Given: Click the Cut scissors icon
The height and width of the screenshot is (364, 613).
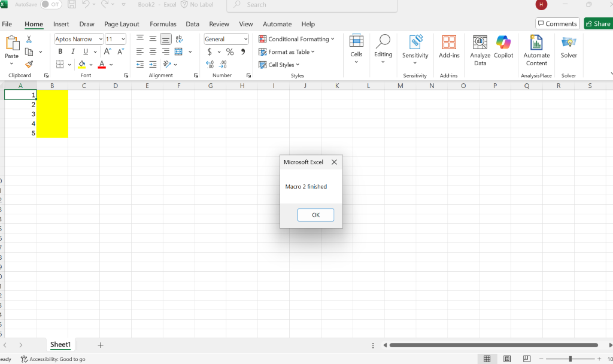Looking at the screenshot, I should (x=29, y=39).
